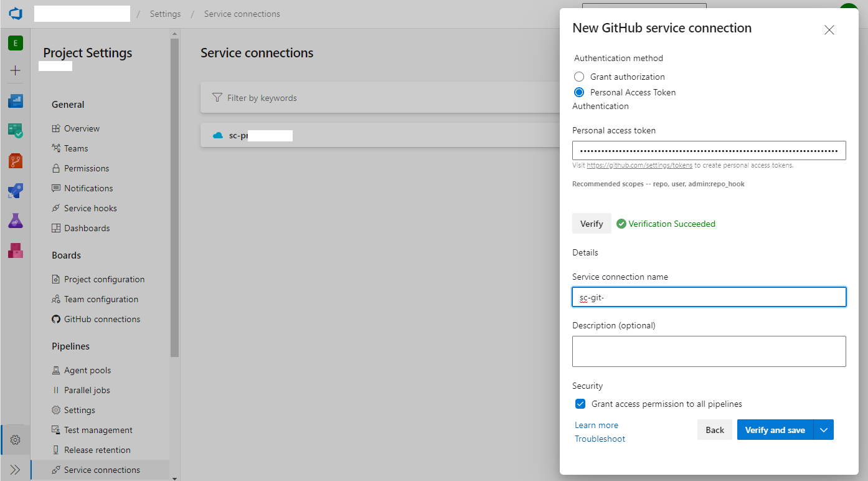Click the Verify and save button

coord(775,430)
